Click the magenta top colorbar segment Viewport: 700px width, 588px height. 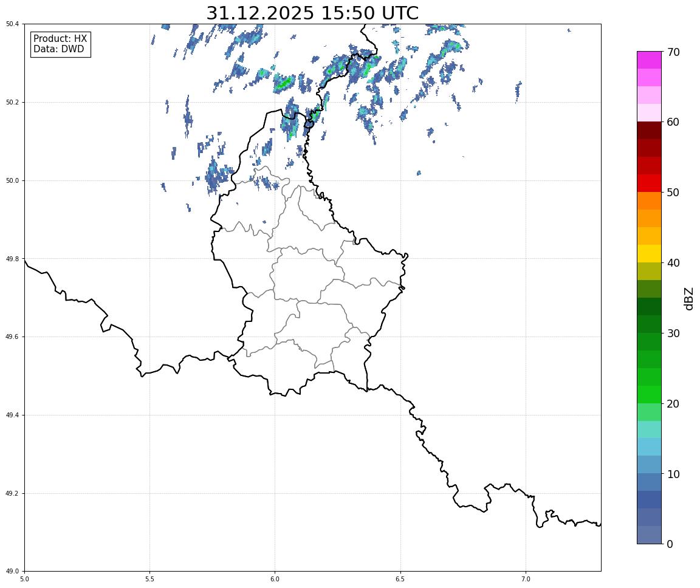[x=649, y=60]
